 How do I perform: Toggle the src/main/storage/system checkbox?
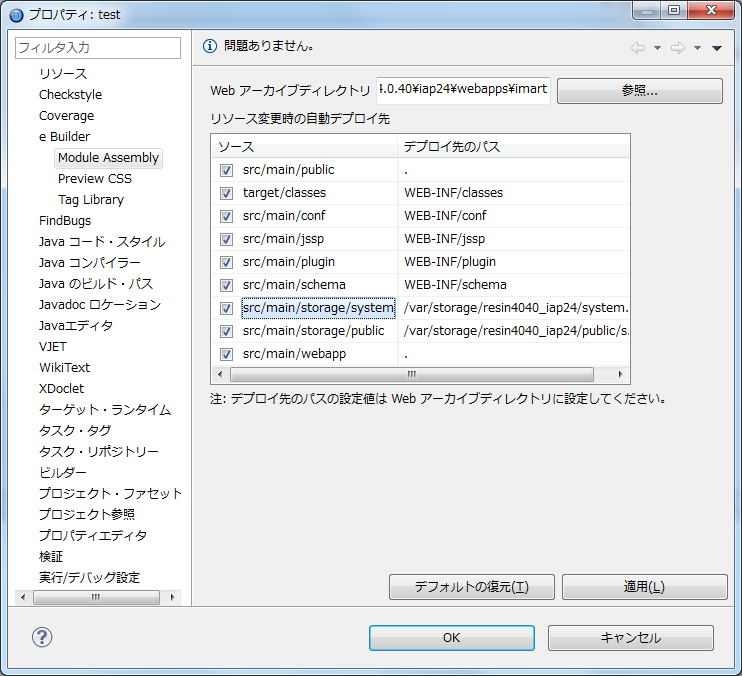(x=226, y=308)
